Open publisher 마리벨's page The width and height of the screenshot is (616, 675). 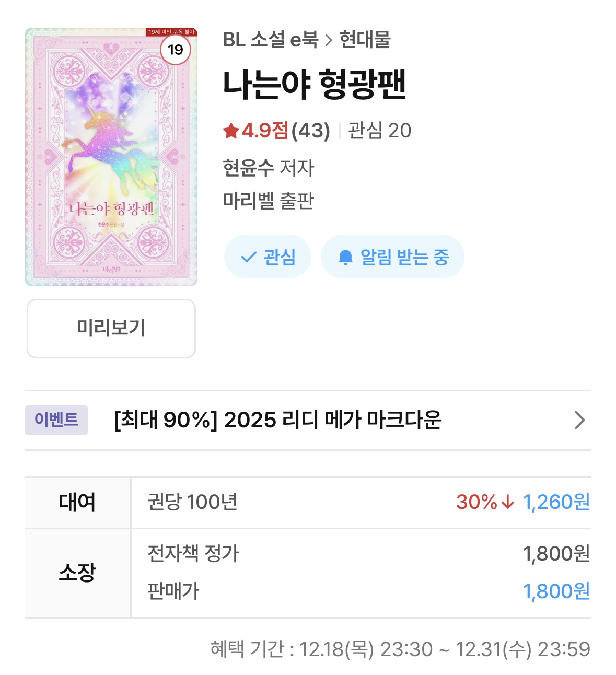pyautogui.click(x=248, y=201)
